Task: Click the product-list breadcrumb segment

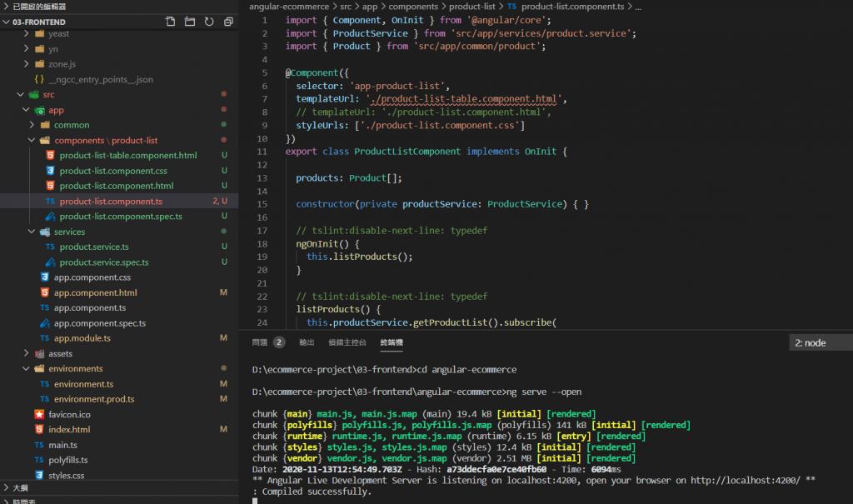Action: pos(472,7)
